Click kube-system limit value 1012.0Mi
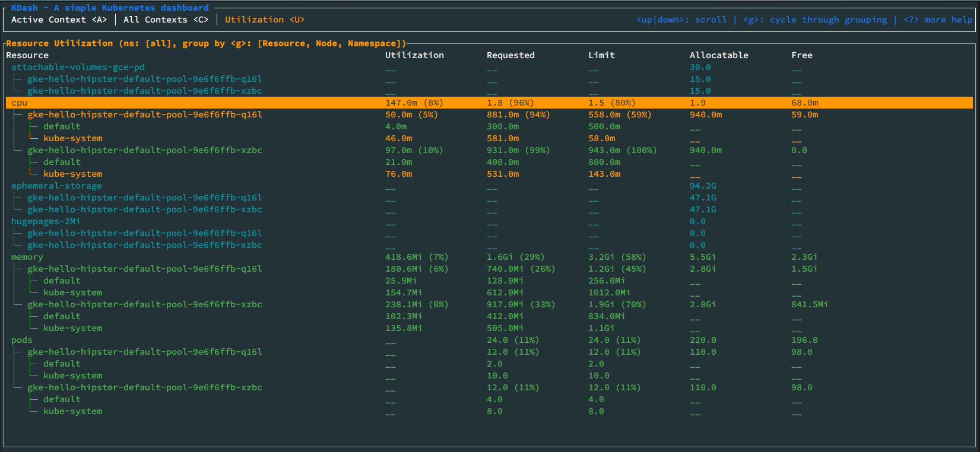This screenshot has height=452, width=980. pos(610,292)
